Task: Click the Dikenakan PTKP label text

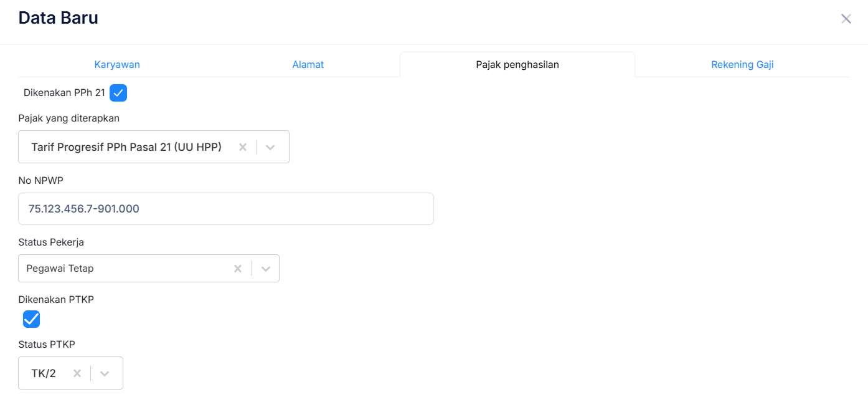Action: [x=56, y=299]
